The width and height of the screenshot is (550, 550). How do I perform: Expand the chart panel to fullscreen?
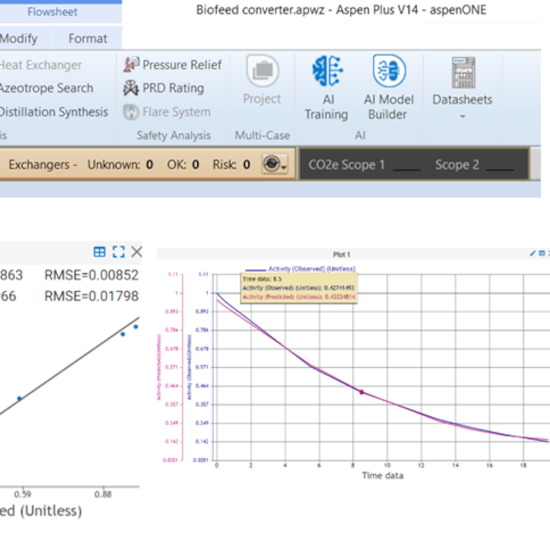(119, 252)
